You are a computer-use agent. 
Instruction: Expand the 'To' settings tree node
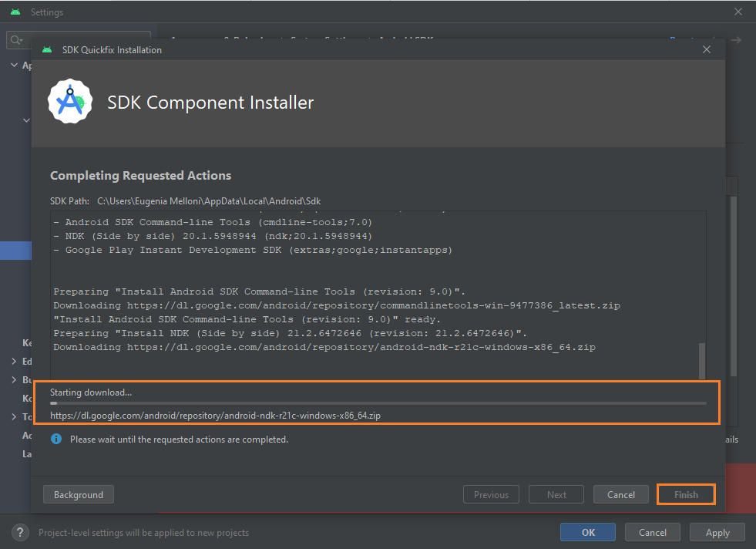(x=14, y=417)
